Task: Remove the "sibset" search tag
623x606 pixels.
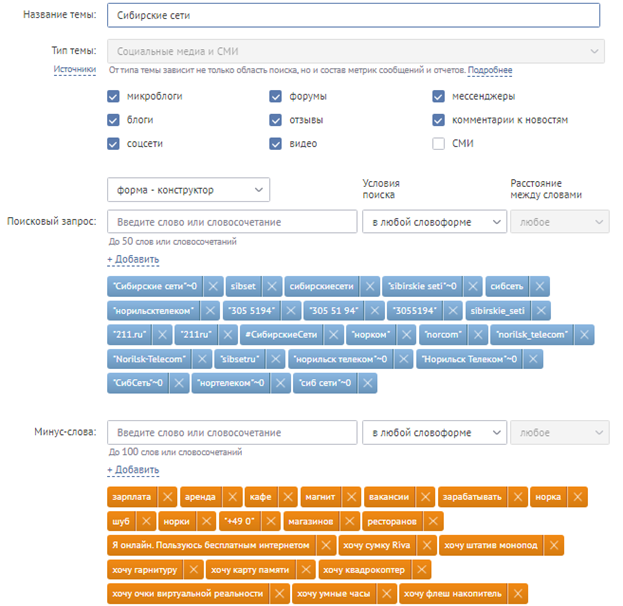Action: click(271, 287)
